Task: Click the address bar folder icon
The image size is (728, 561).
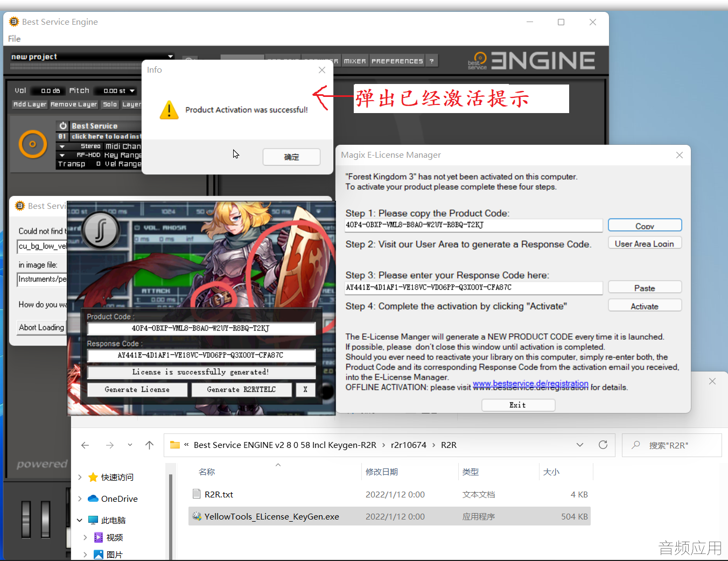Action: tap(175, 445)
